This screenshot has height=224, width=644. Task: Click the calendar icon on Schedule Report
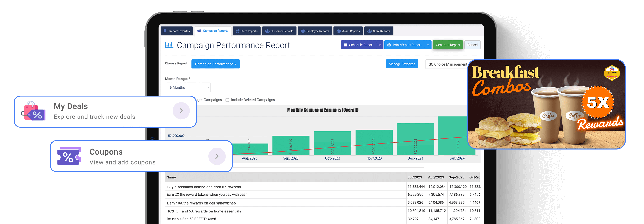click(345, 45)
